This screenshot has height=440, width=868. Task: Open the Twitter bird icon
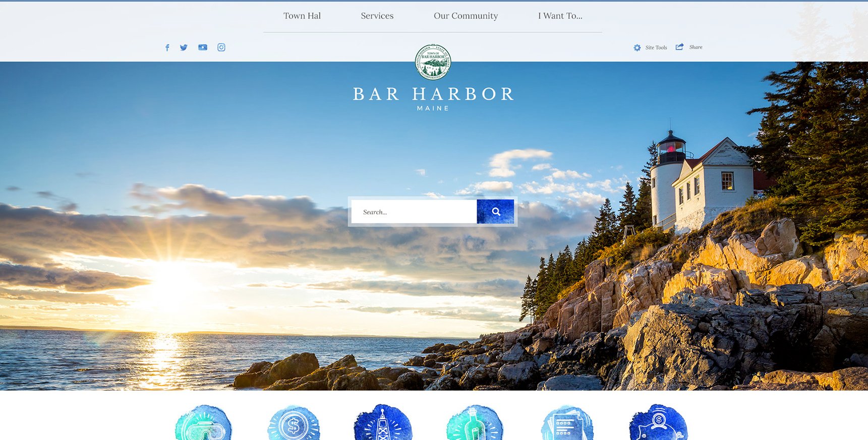pos(184,47)
